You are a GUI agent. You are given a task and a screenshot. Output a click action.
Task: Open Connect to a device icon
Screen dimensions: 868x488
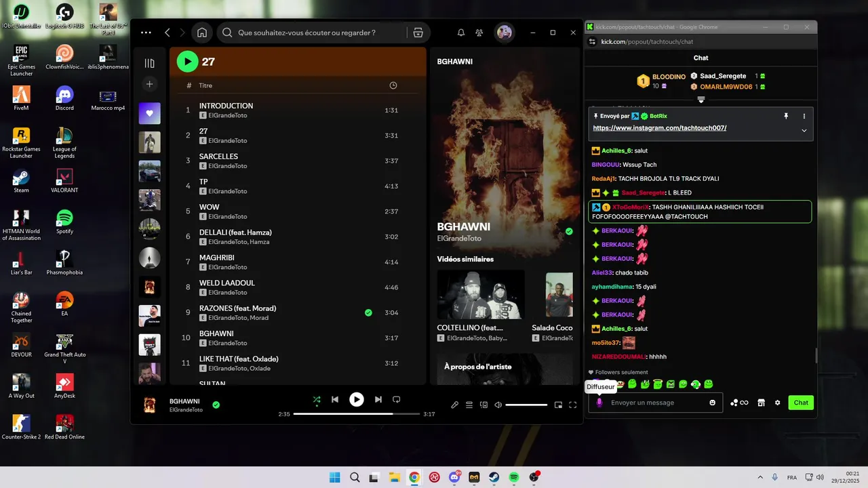click(x=484, y=405)
